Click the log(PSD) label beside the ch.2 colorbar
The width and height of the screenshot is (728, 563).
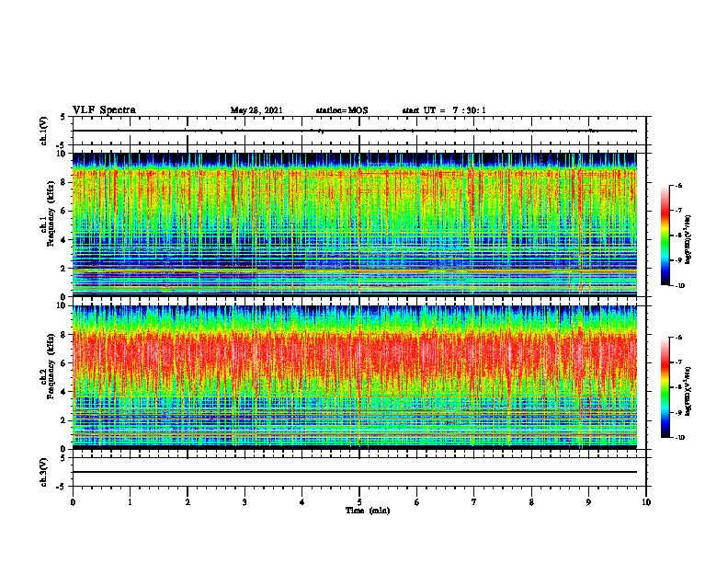click(689, 391)
